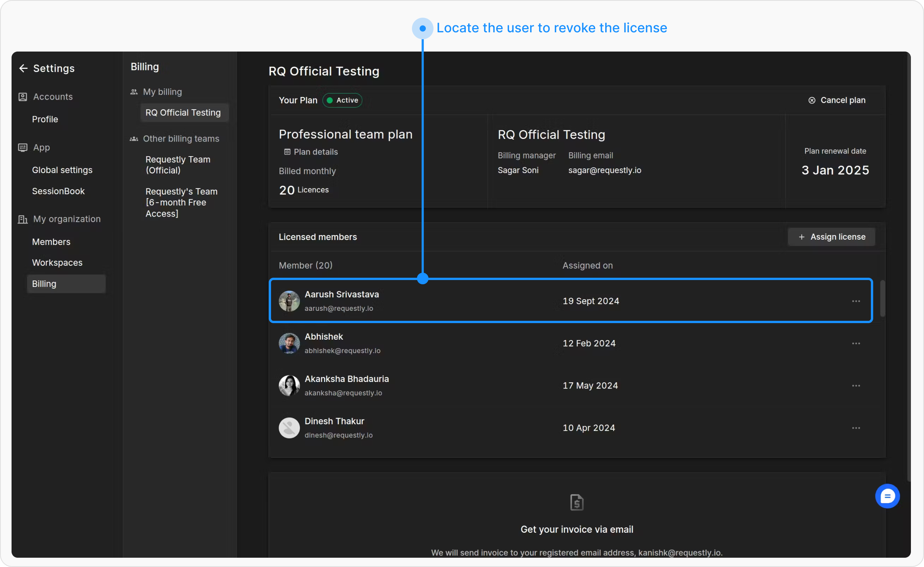This screenshot has height=567, width=924.
Task: Select Workspaces in the sidebar
Action: 57,263
